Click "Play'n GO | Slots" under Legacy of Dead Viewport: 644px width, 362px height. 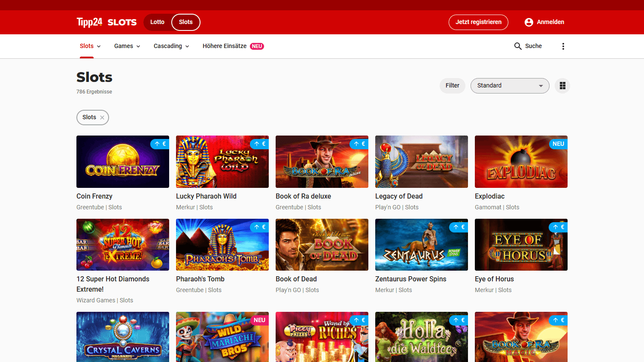[x=397, y=208]
